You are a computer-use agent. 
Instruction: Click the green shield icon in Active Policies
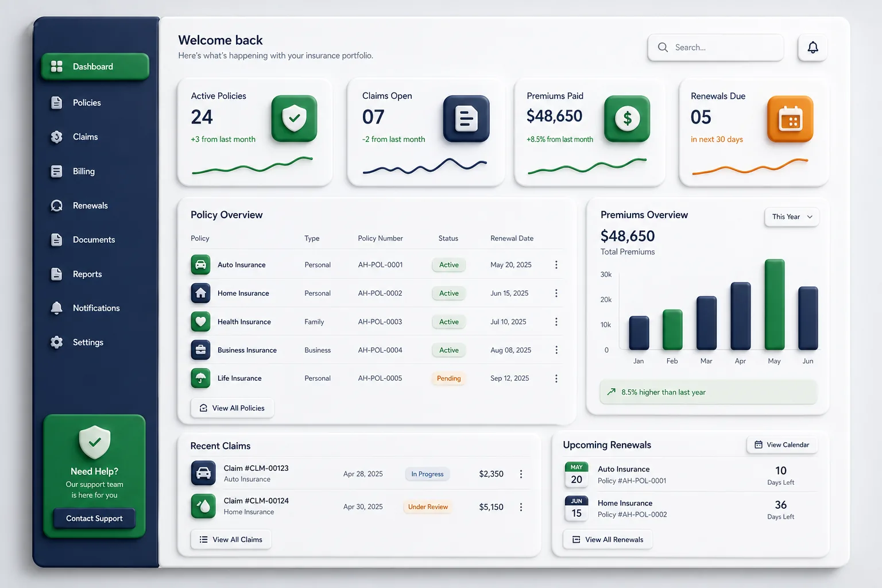[294, 118]
